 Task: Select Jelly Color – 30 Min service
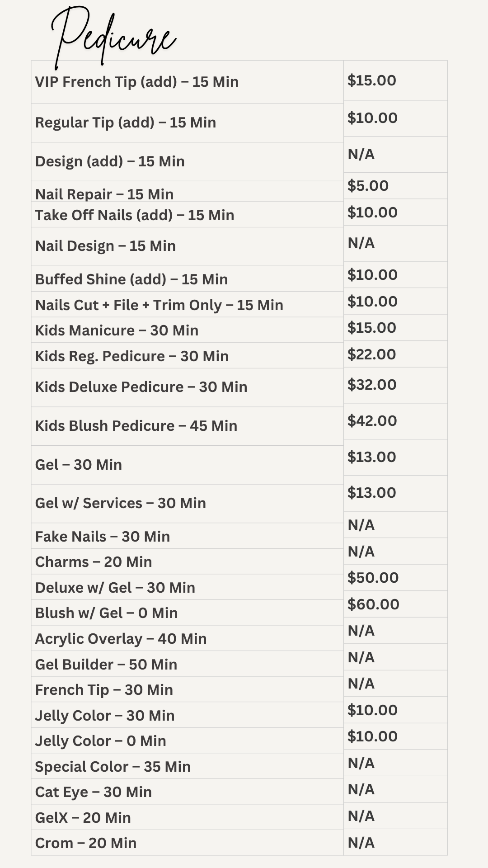coord(104,716)
